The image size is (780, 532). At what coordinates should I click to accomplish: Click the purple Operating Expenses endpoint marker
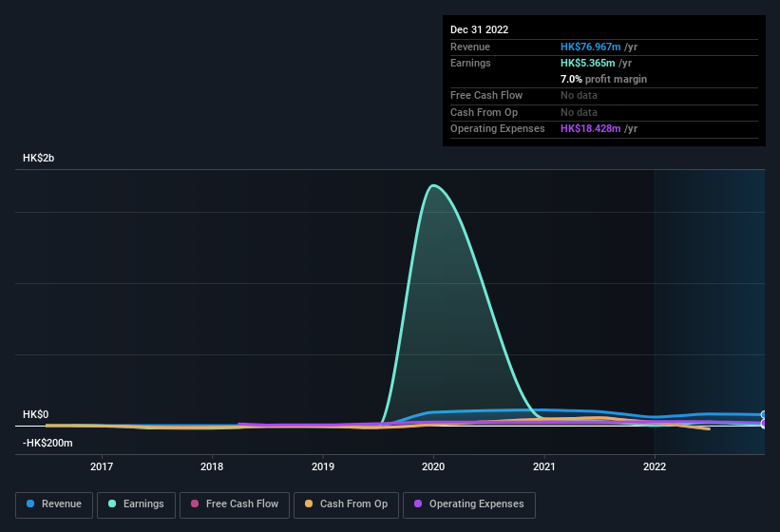click(x=764, y=424)
